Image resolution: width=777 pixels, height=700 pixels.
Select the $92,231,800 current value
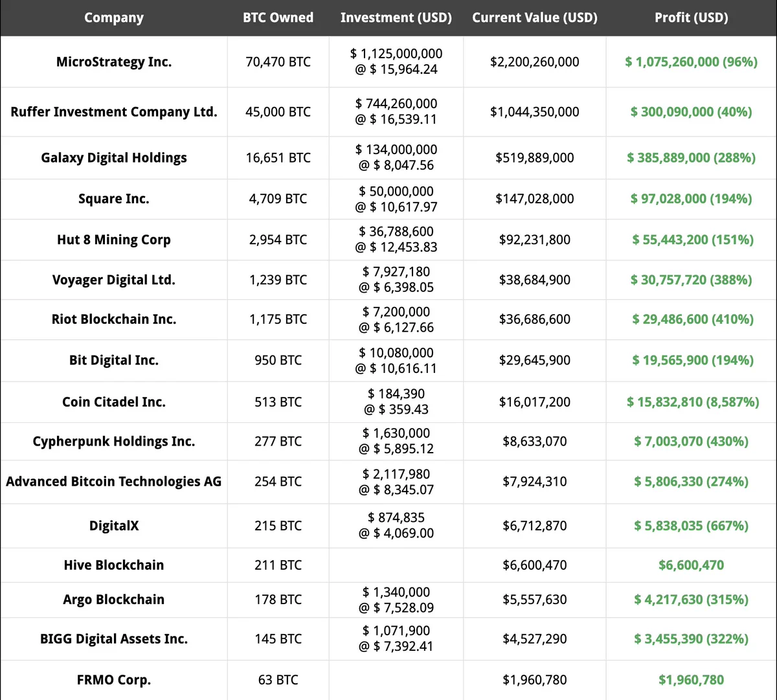(x=535, y=240)
